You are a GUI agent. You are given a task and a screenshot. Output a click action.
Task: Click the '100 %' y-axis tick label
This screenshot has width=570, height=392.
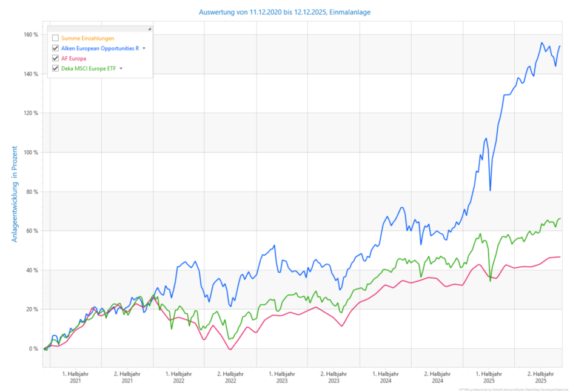tap(31, 152)
